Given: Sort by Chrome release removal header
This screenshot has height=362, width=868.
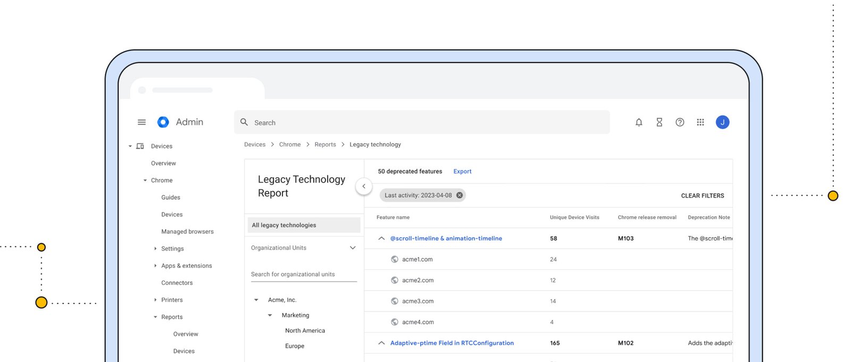Looking at the screenshot, I should pos(647,217).
